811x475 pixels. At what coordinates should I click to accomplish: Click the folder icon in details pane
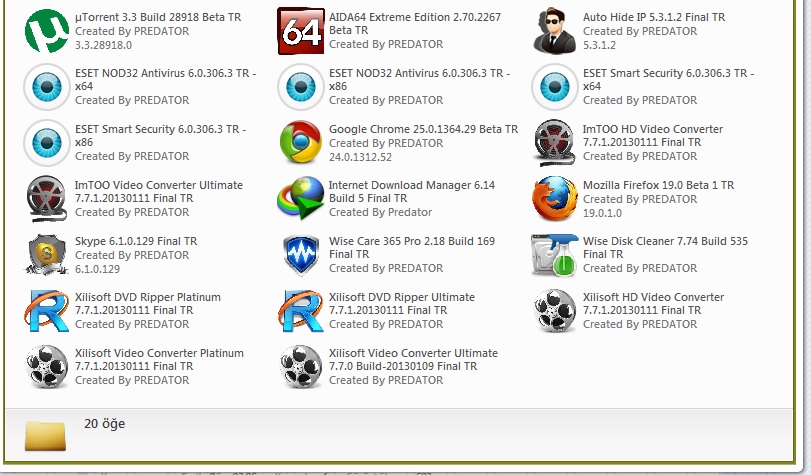46,435
